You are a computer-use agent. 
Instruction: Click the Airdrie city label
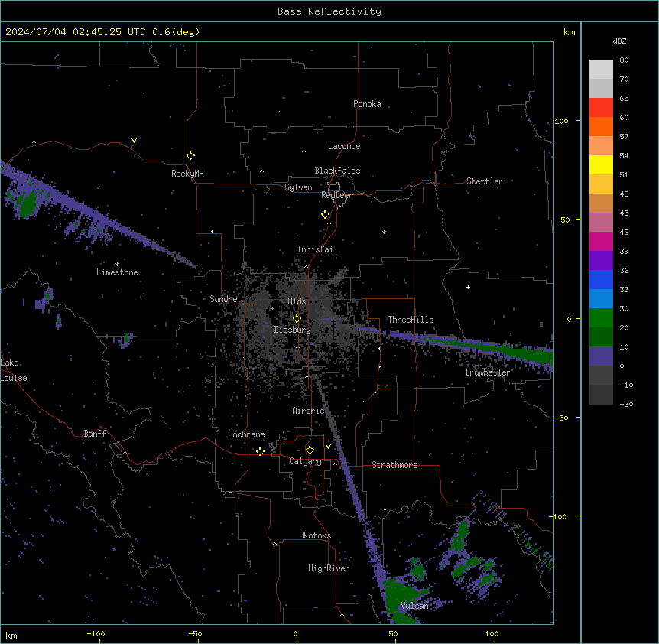click(308, 411)
